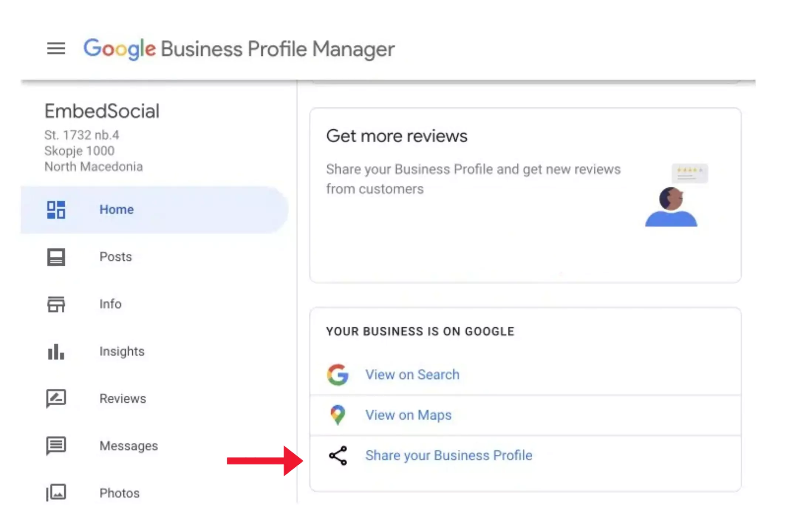Click Share your Business Profile link
This screenshot has height=532, width=788.
448,455
